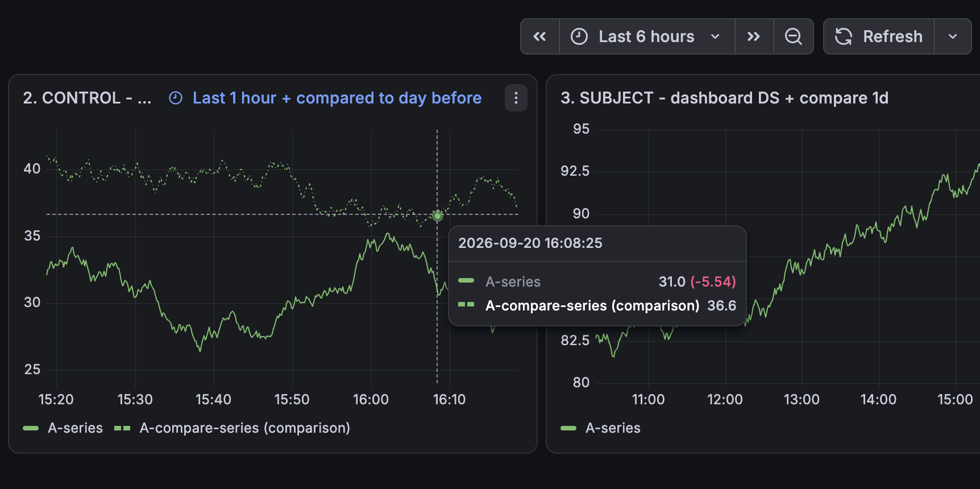
Task: Zoom out the time range
Action: (x=794, y=36)
